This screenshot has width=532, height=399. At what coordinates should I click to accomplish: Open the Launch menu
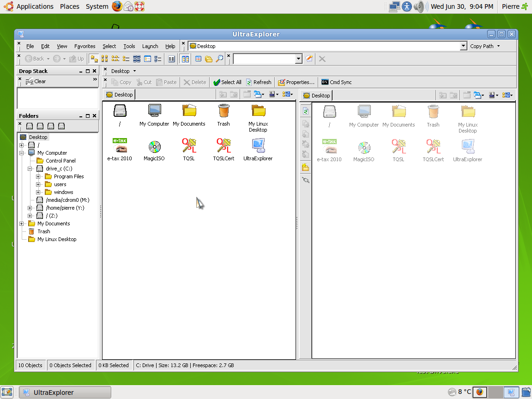pyautogui.click(x=150, y=46)
